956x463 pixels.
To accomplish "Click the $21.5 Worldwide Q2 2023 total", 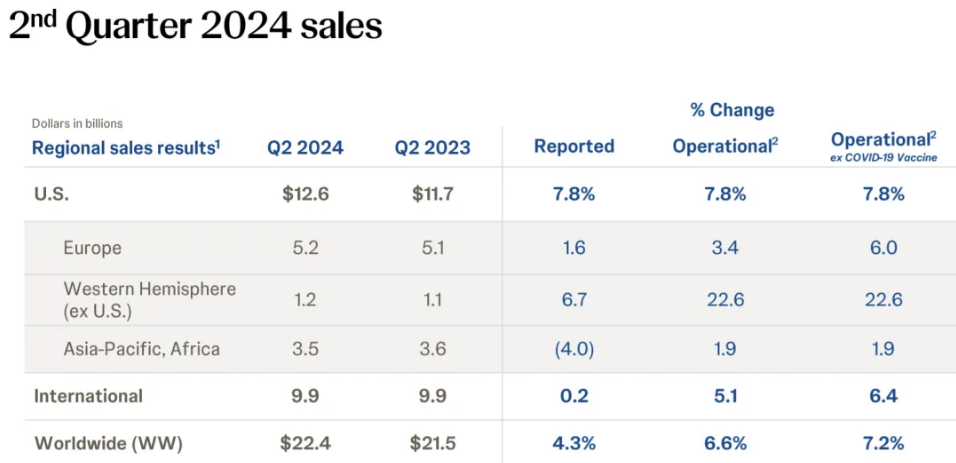I will (433, 443).
